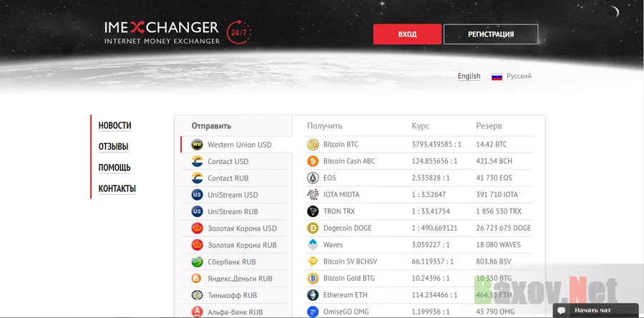Select UniStream RUB label text
The width and height of the screenshot is (644, 318).
[233, 211]
